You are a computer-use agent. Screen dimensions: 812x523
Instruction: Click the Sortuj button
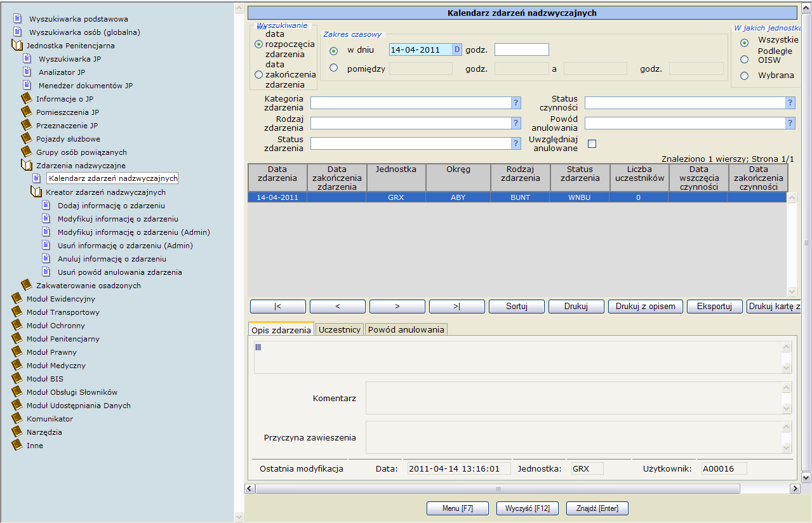pyautogui.click(x=517, y=307)
